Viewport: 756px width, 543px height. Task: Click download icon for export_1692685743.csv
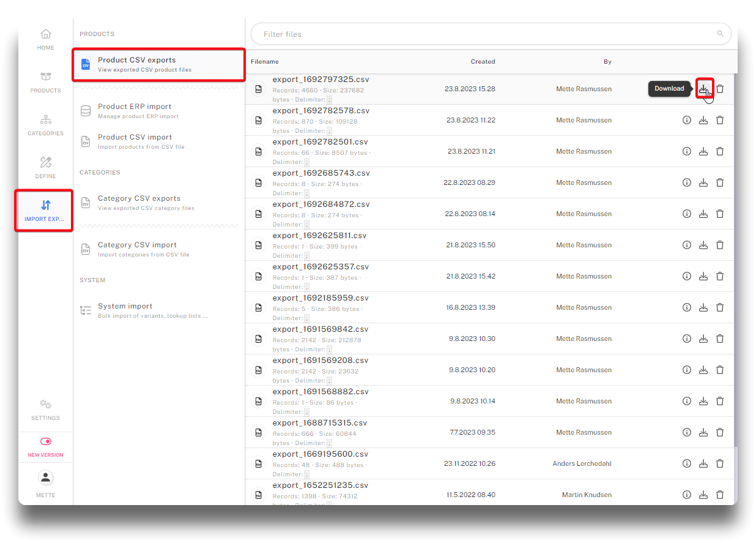pos(703,182)
